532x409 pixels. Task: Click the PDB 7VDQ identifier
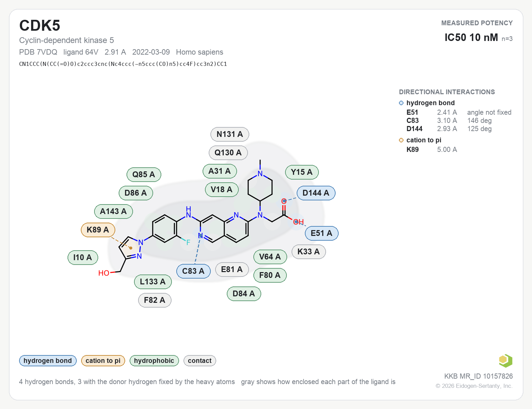(38, 52)
